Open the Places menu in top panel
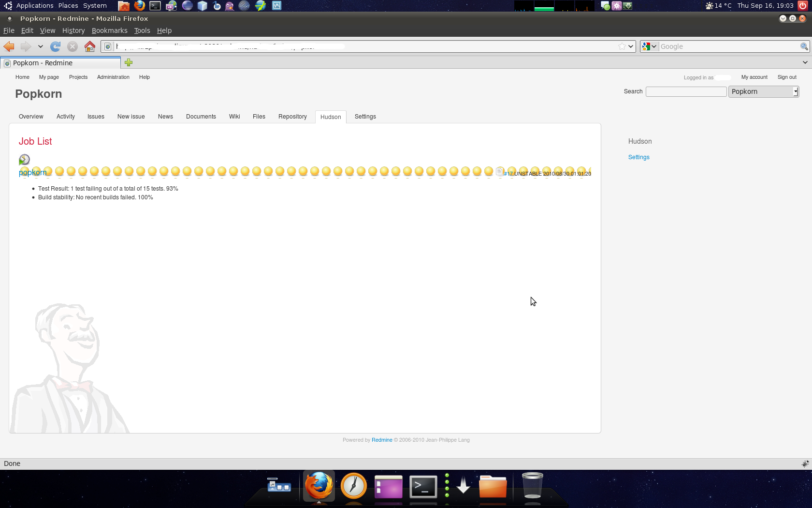The image size is (812, 508). point(68,6)
